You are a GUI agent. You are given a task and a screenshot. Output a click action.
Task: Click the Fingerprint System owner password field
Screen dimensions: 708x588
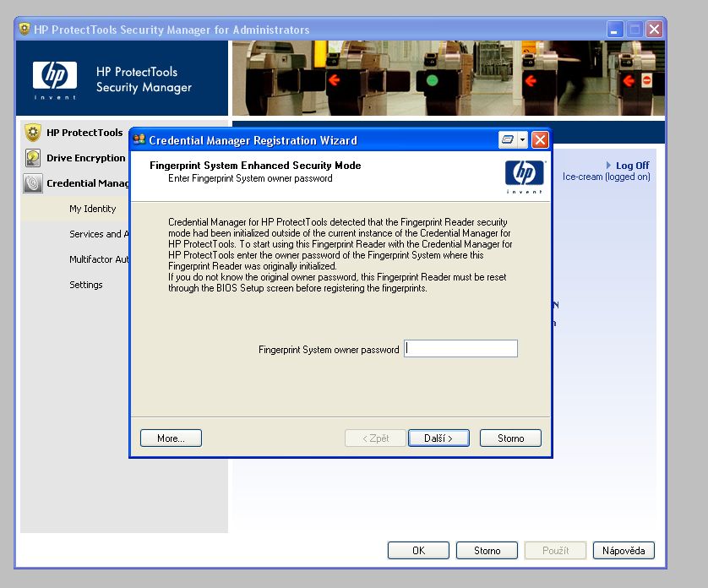[460, 349]
